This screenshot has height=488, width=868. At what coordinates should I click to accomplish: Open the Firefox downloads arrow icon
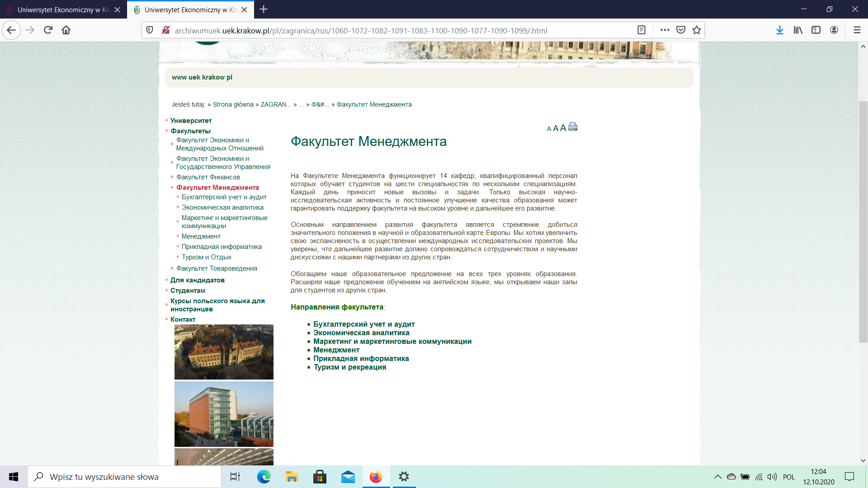pos(780,30)
